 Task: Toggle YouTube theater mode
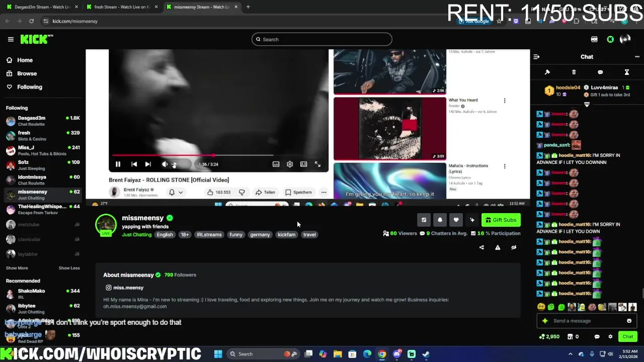point(303,164)
